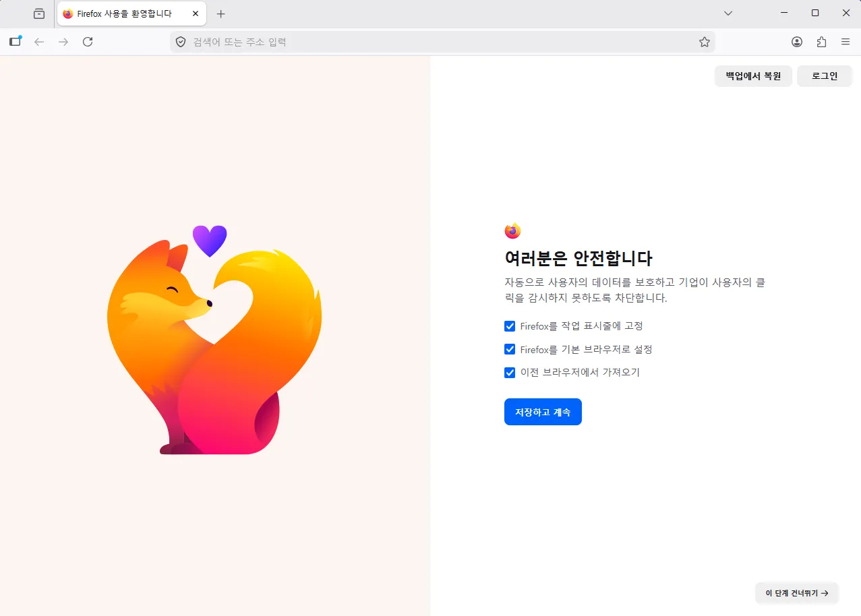
Task: Uncheck 'Firefox를 기본 브라우저로 설정'
Action: tap(510, 349)
